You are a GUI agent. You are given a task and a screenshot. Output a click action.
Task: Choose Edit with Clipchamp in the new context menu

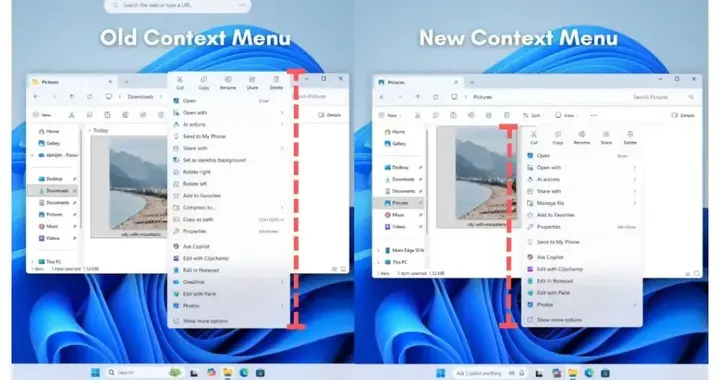click(x=582, y=269)
